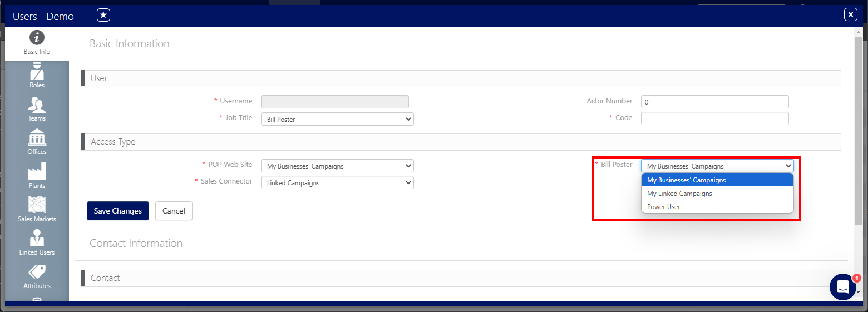Expand the Job Title dropdown
This screenshot has width=868, height=312.
pyautogui.click(x=337, y=119)
